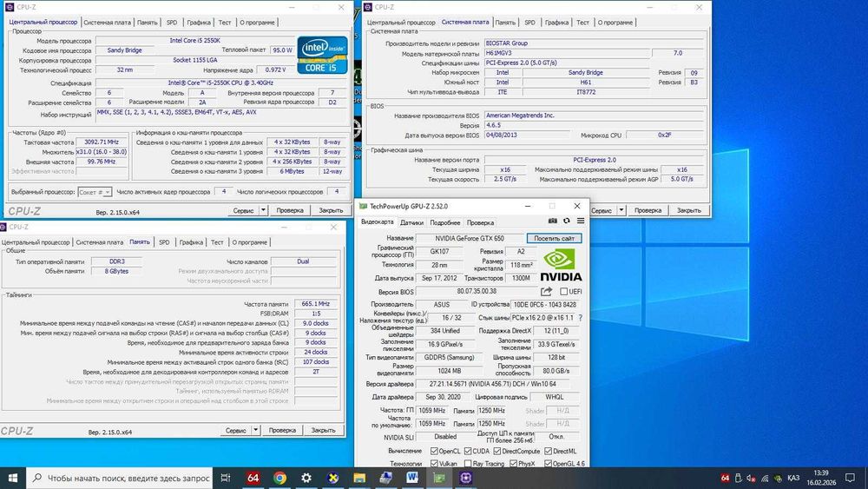
Task: Expand Сервис arrow in CPU-Z mainboard window
Action: click(x=621, y=210)
